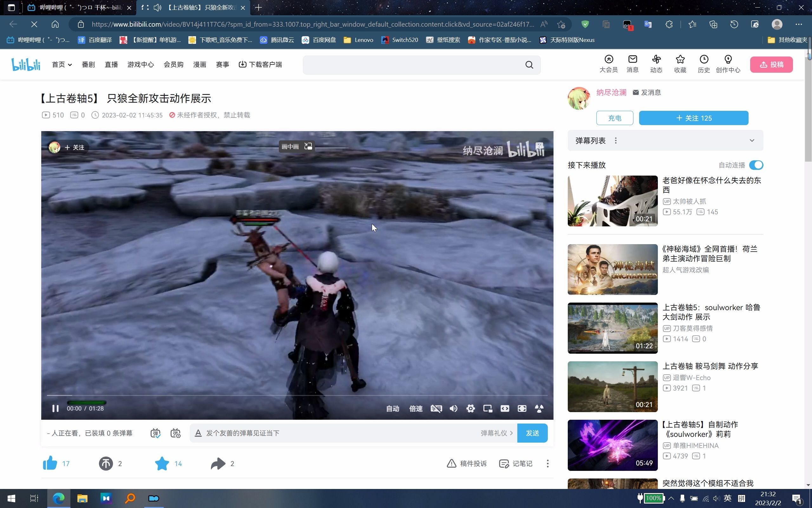Open the player settings gear
Image resolution: width=812 pixels, height=508 pixels.
pos(470,409)
